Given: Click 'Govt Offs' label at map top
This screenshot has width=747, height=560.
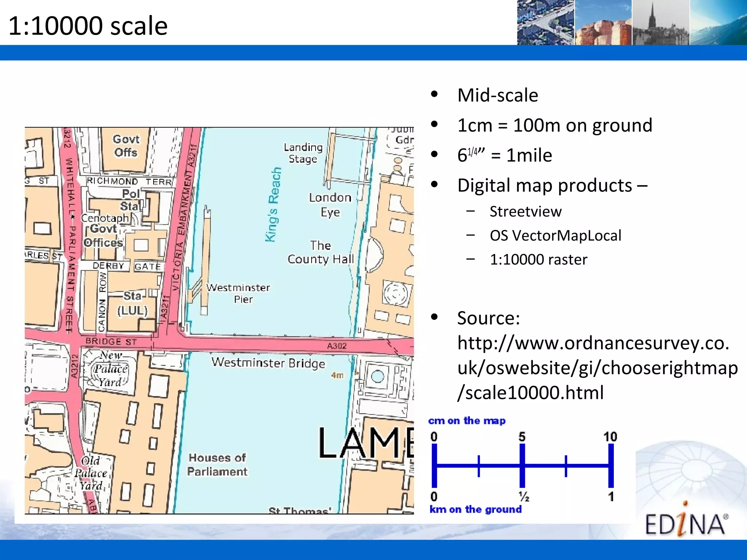Looking at the screenshot, I should (126, 146).
